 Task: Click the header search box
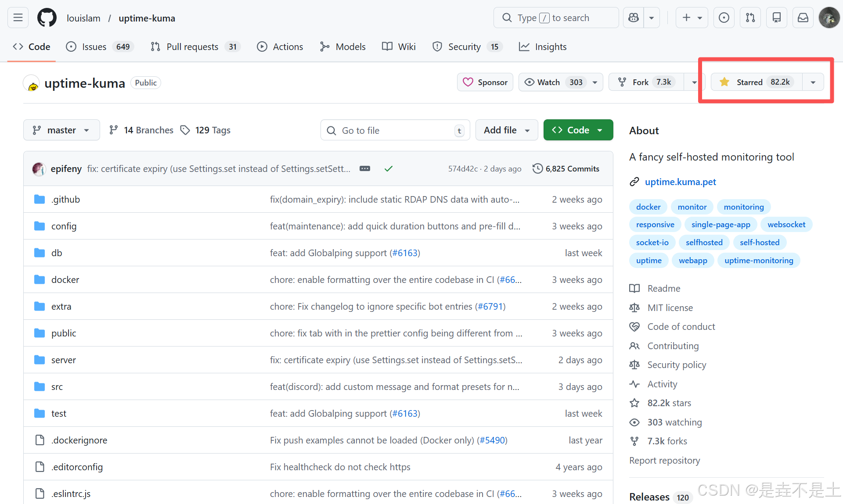556,18
